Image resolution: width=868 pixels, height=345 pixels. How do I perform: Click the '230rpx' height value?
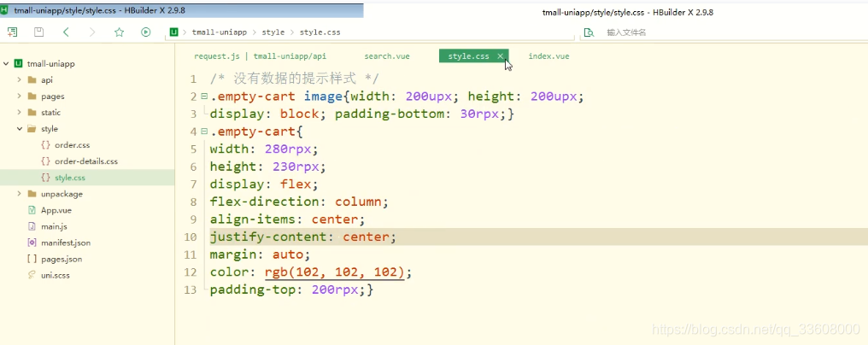296,167
